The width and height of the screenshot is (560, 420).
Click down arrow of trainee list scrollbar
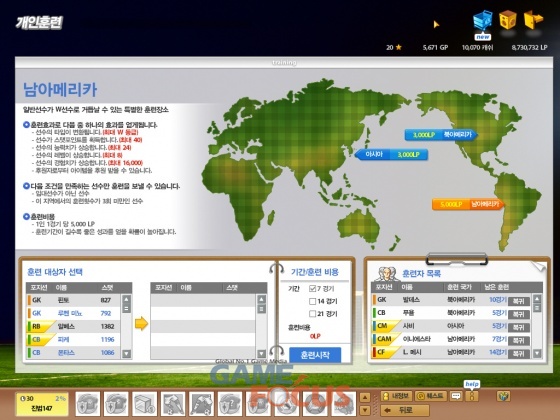coord(537,354)
